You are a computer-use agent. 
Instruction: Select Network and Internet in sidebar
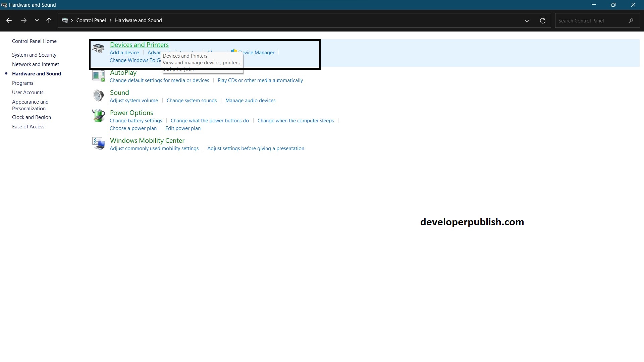(x=36, y=64)
